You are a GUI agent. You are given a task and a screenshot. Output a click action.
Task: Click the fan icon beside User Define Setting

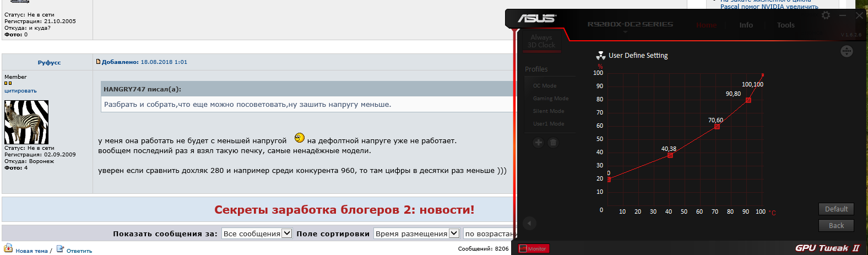pyautogui.click(x=600, y=56)
